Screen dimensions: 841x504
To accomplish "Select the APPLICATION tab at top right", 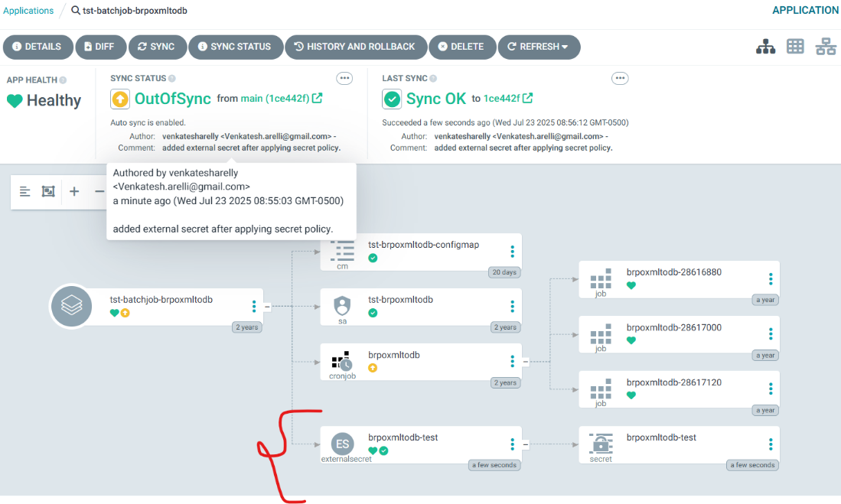I will (x=804, y=10).
